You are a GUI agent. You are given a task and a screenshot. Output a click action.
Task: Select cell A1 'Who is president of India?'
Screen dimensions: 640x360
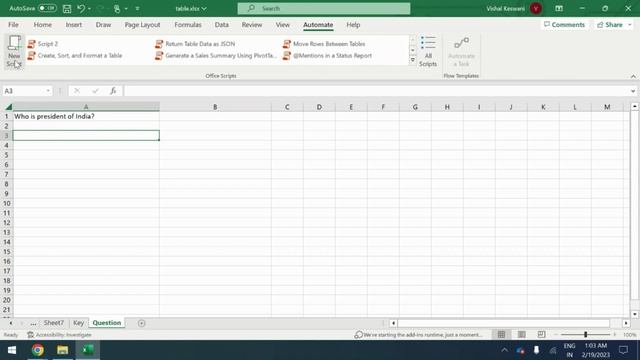(x=86, y=116)
